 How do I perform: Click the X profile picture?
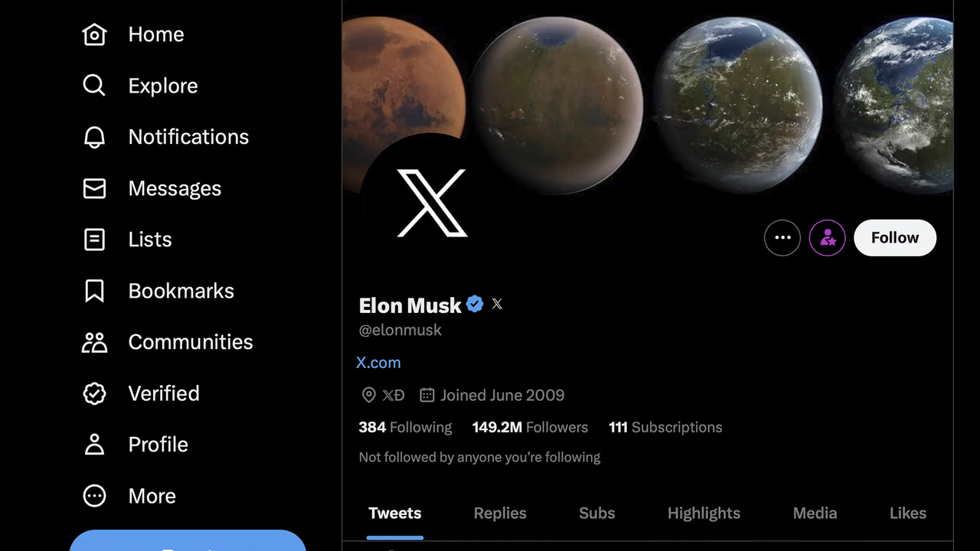click(432, 204)
